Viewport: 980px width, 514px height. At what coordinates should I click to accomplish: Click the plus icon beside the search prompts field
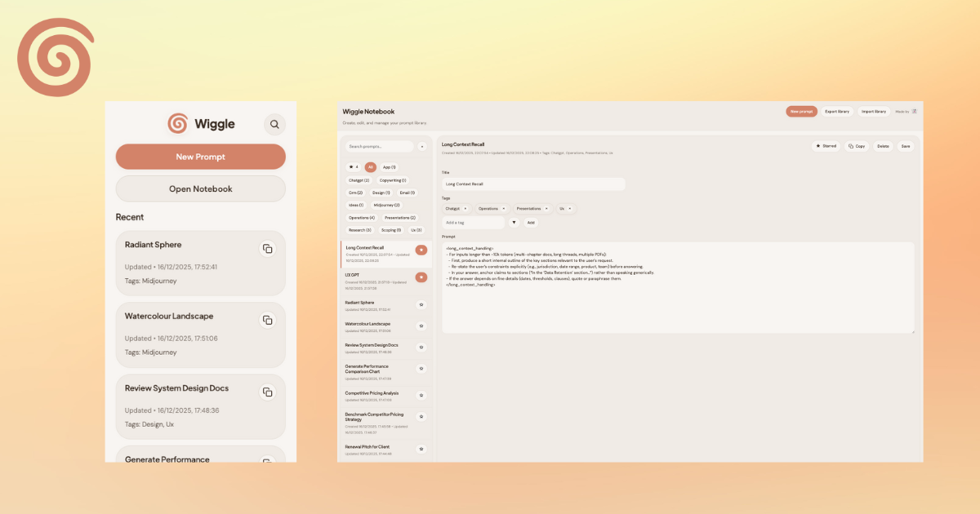(422, 146)
